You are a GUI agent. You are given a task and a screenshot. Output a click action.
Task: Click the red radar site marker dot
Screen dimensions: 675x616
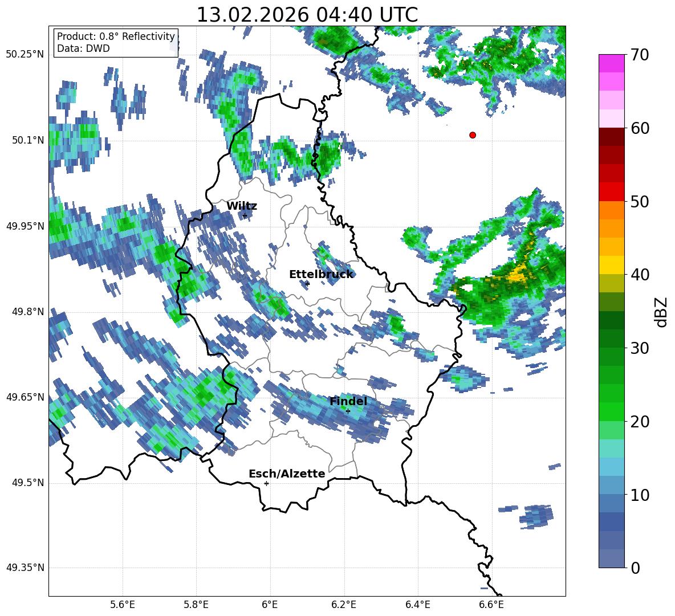tap(473, 135)
